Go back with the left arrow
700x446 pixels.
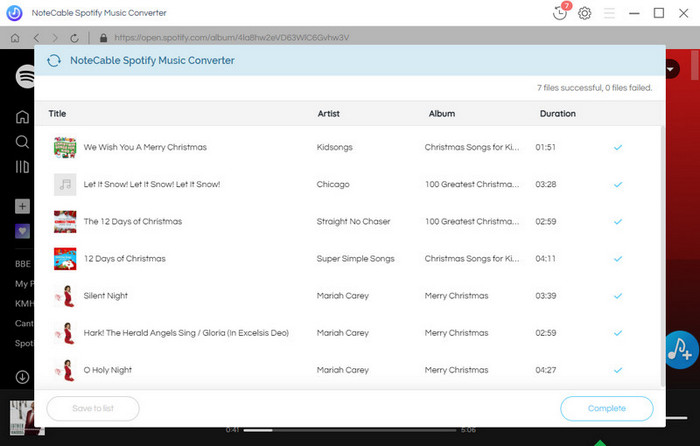click(36, 38)
